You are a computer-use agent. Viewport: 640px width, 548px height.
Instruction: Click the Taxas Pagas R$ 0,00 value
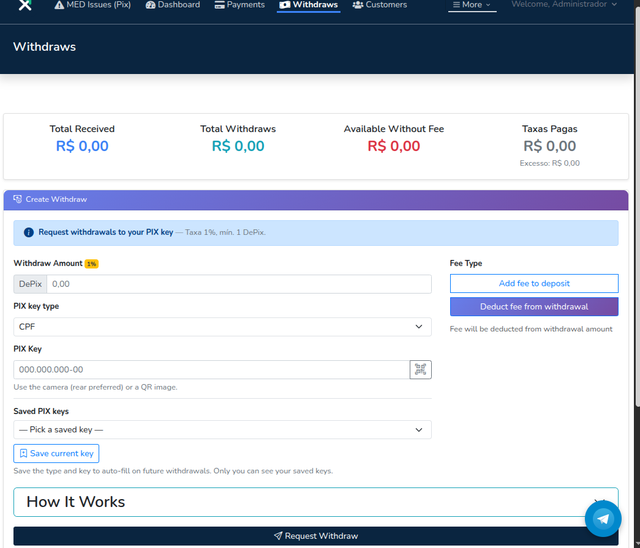point(549,146)
